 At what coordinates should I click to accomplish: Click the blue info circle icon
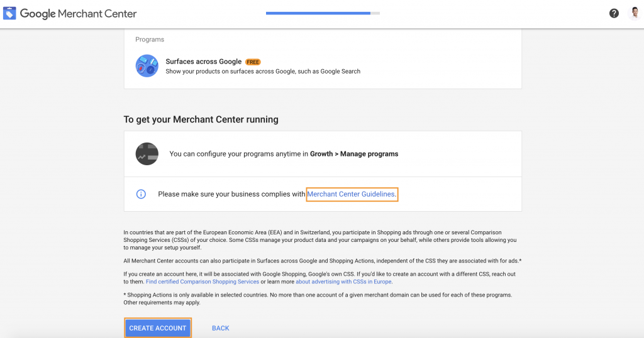coord(141,194)
